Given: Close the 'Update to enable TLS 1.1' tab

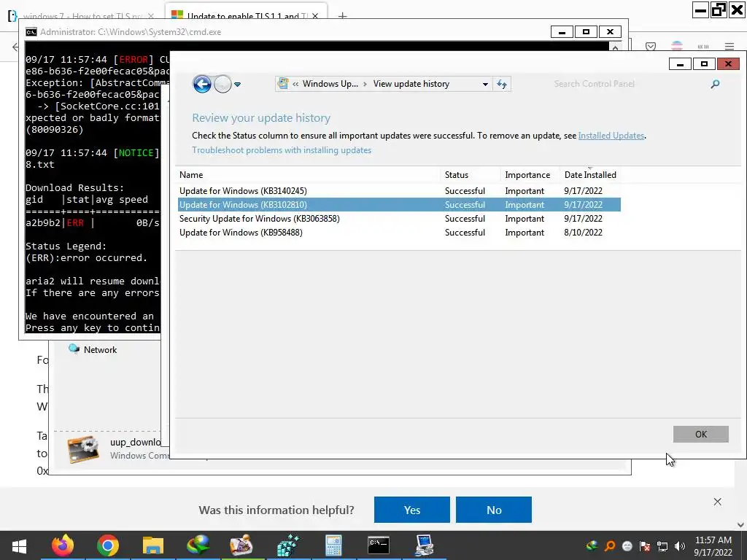Looking at the screenshot, I should point(315,16).
